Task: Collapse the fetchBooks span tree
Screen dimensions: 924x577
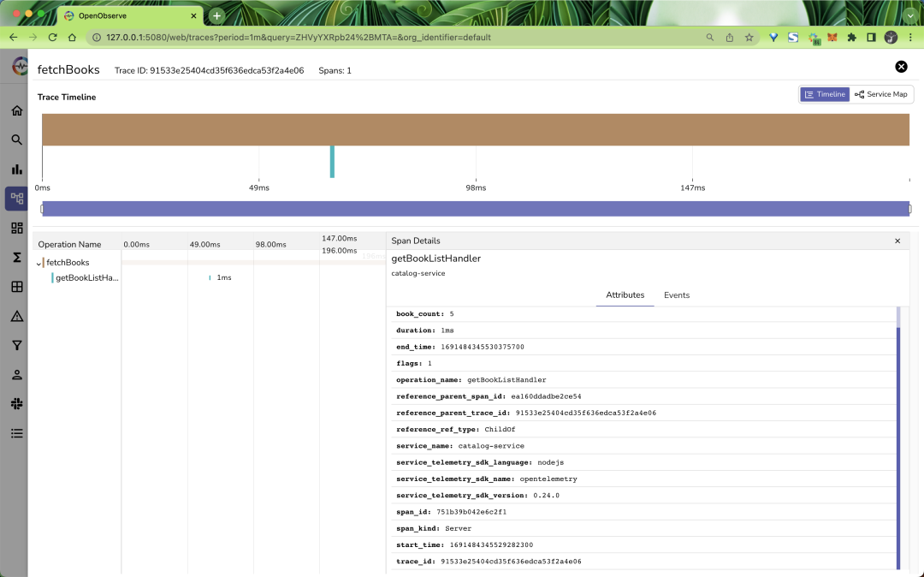Action: [x=39, y=263]
